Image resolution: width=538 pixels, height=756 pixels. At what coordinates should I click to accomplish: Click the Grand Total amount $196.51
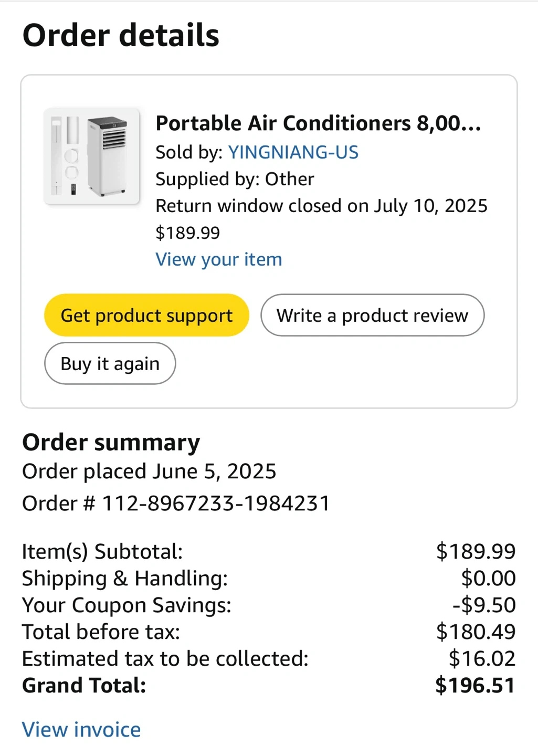coord(475,686)
